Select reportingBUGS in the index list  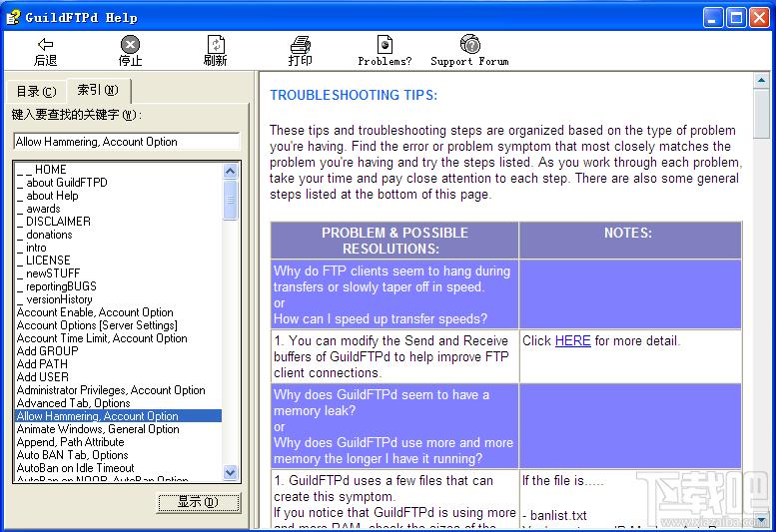[61, 286]
